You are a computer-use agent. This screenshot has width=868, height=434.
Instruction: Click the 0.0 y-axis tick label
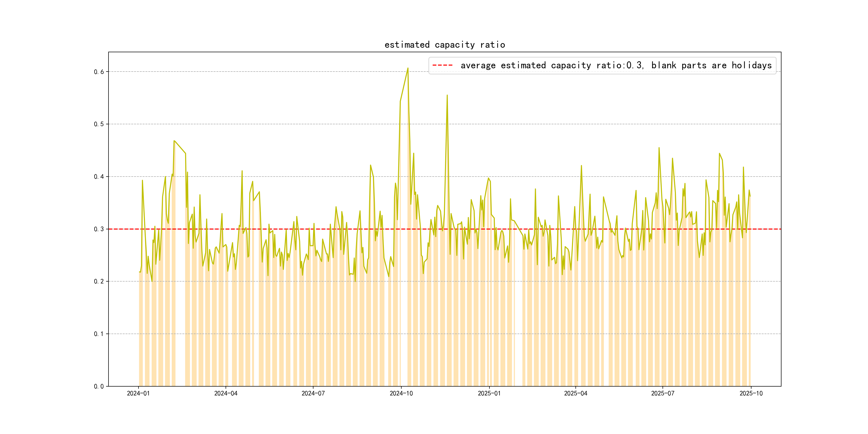tap(99, 387)
